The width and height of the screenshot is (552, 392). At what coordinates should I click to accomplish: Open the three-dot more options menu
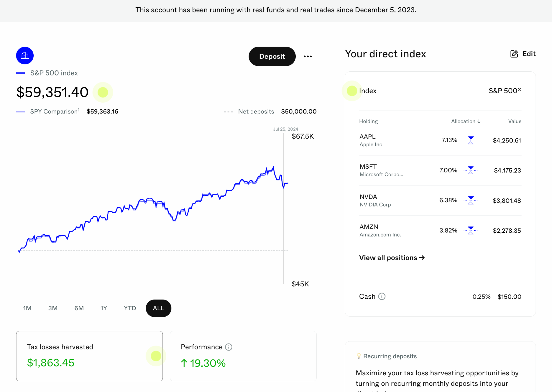pos(308,56)
